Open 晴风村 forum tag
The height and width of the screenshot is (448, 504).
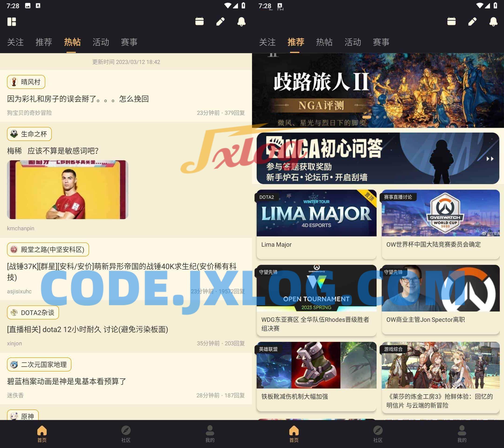pyautogui.click(x=26, y=82)
